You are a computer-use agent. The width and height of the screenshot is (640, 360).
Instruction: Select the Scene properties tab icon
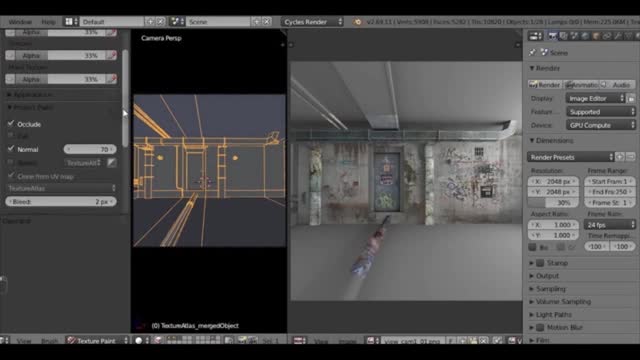click(574, 36)
